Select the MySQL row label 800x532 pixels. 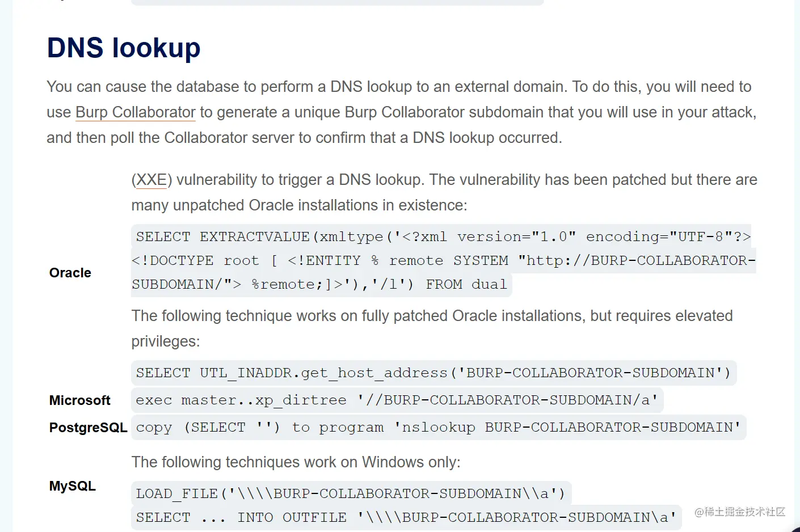pos(73,486)
